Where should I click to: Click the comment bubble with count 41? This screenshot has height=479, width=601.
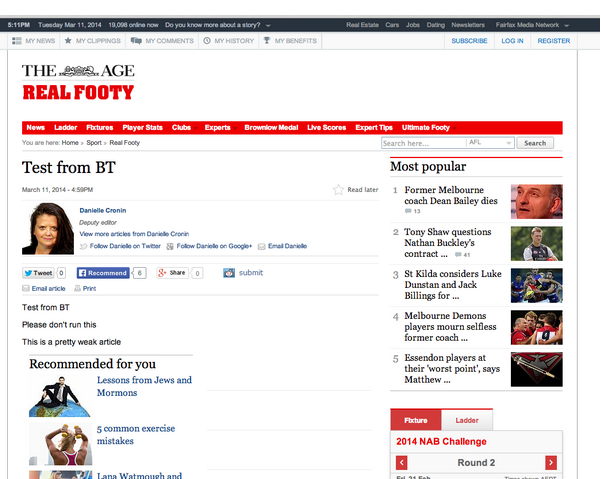[458, 254]
